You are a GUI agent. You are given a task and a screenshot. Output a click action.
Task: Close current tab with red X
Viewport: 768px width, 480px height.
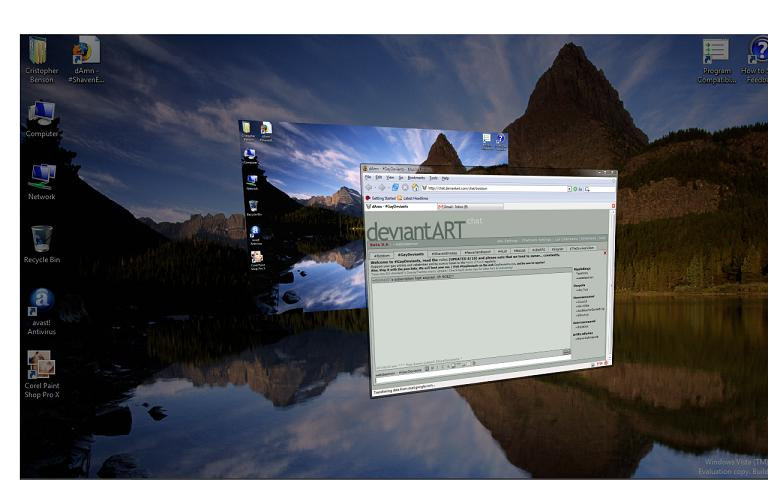(x=613, y=206)
